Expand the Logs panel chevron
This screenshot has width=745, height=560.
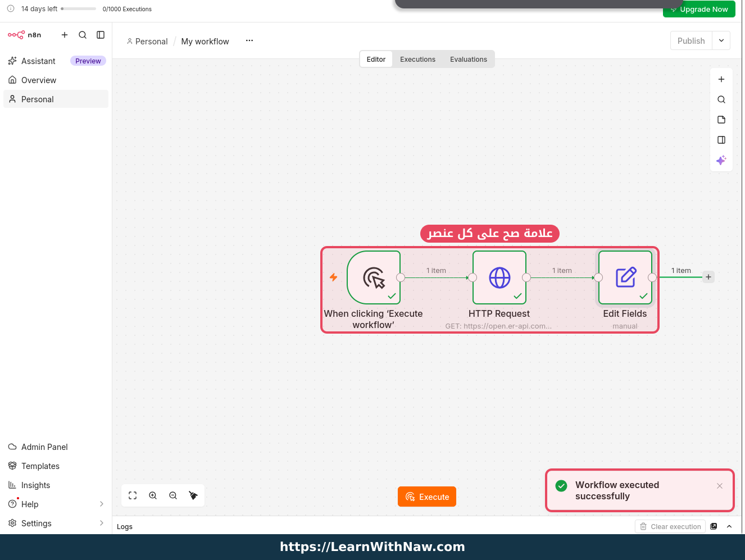729,526
